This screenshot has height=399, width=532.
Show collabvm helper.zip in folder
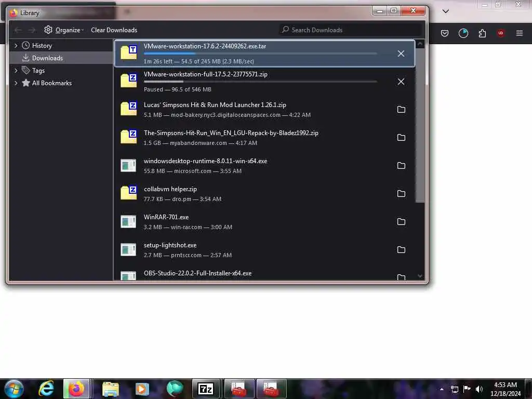(401, 194)
